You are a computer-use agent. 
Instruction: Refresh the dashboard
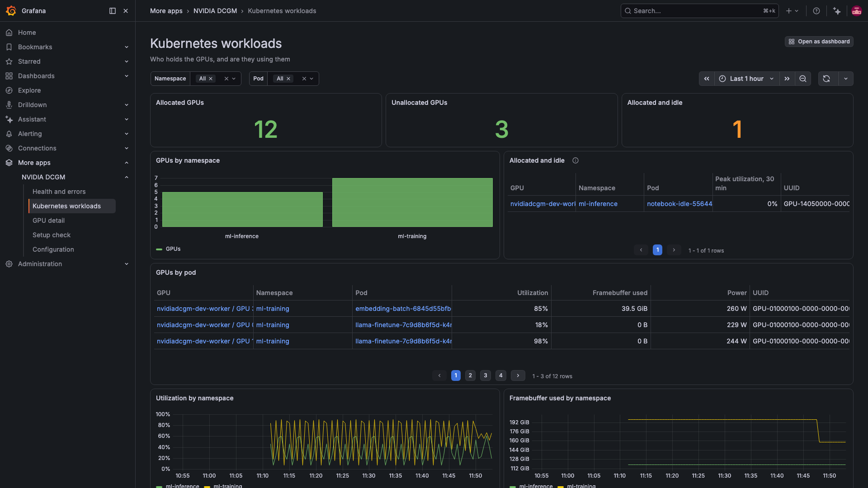826,79
